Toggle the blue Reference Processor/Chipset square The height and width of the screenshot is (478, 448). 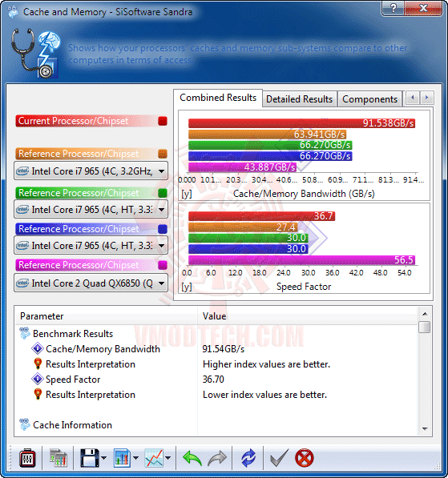point(163,229)
